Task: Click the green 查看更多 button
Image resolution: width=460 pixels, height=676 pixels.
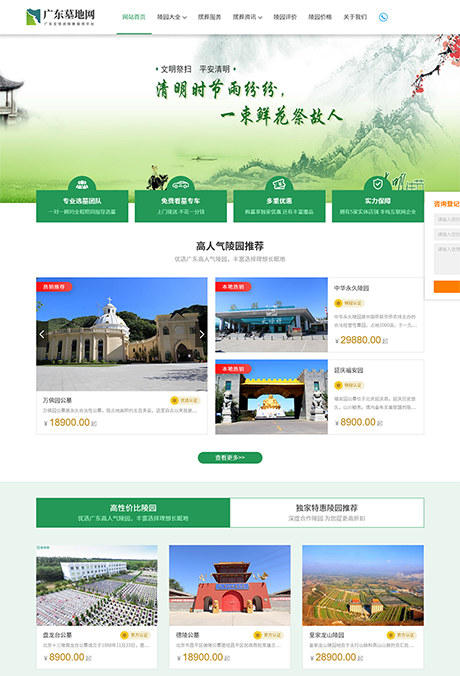Action: coord(230,457)
